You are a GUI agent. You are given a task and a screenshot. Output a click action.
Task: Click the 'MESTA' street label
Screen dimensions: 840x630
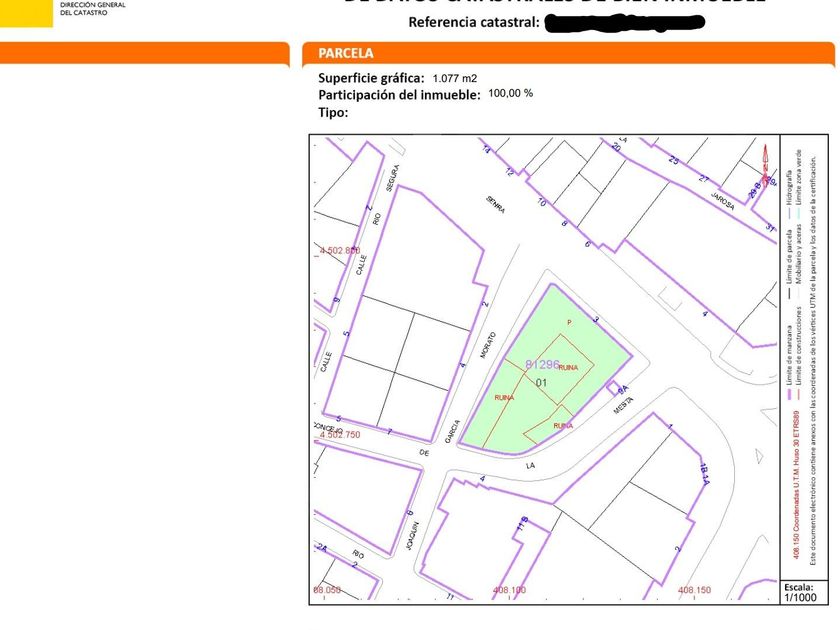point(624,406)
